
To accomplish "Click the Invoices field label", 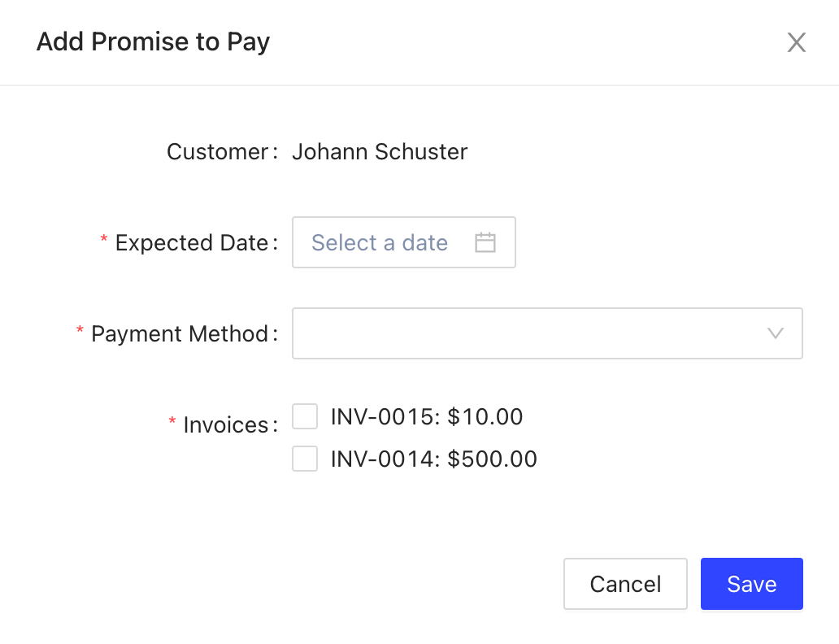I will (226, 424).
